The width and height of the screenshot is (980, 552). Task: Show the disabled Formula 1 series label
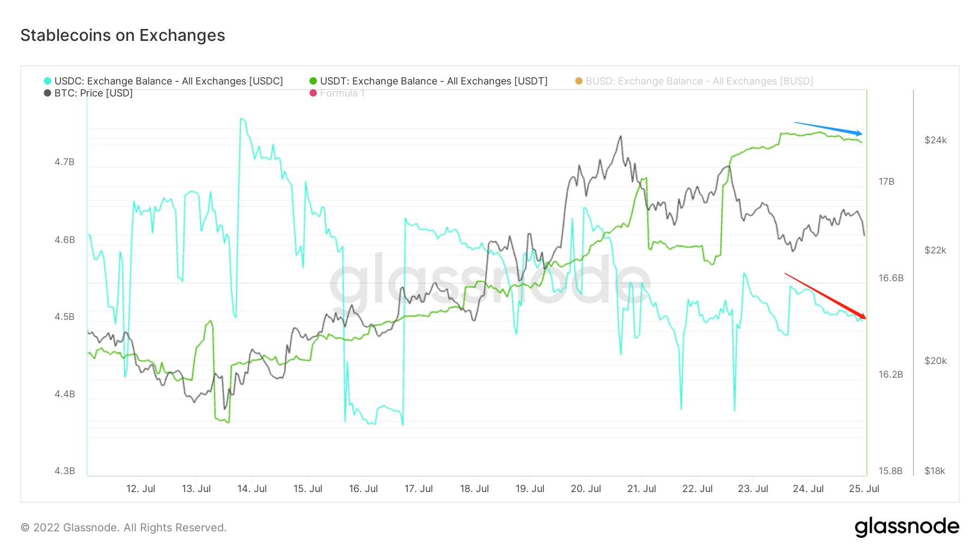(342, 93)
